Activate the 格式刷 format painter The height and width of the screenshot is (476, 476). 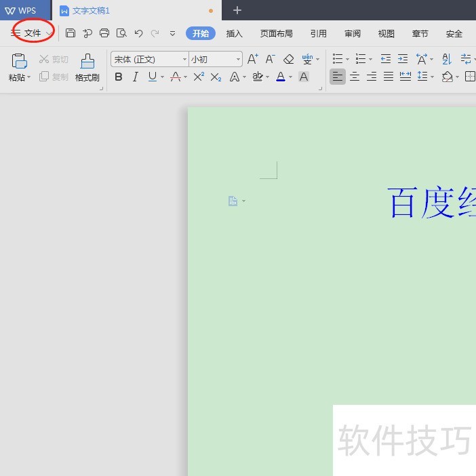(87, 67)
